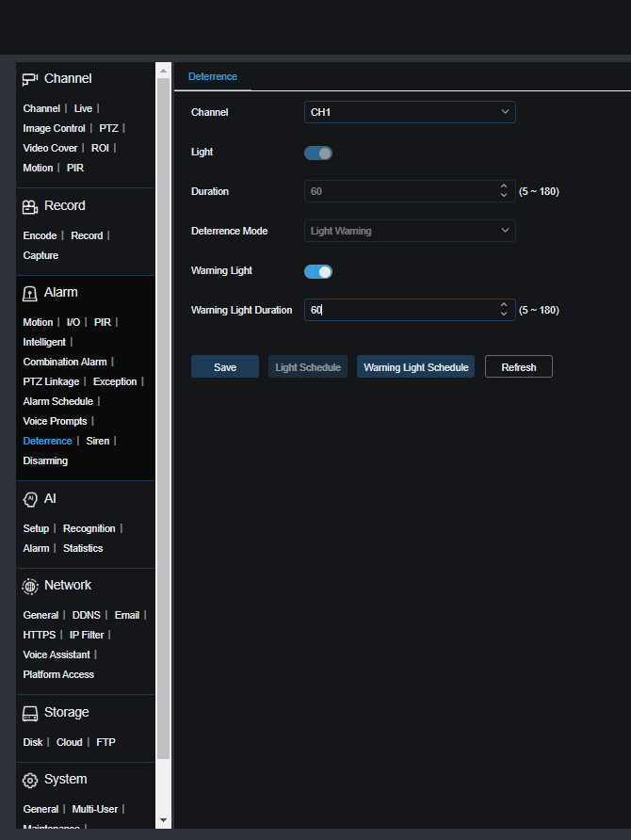Click the Record section camcorder icon
The width and height of the screenshot is (631, 840).
tap(30, 206)
